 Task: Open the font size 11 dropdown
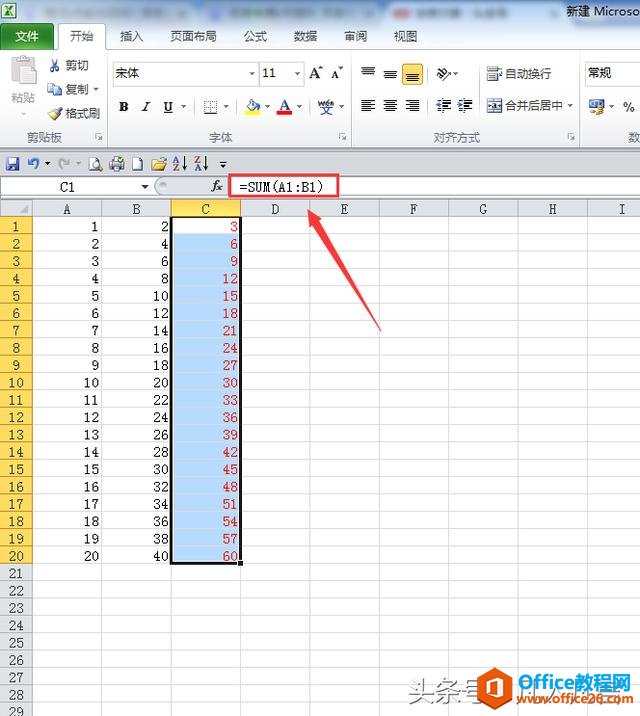(297, 74)
